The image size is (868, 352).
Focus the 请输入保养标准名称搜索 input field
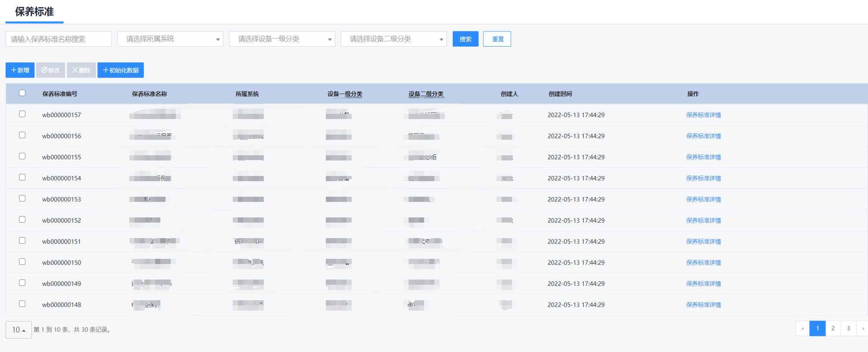pyautogui.click(x=59, y=39)
